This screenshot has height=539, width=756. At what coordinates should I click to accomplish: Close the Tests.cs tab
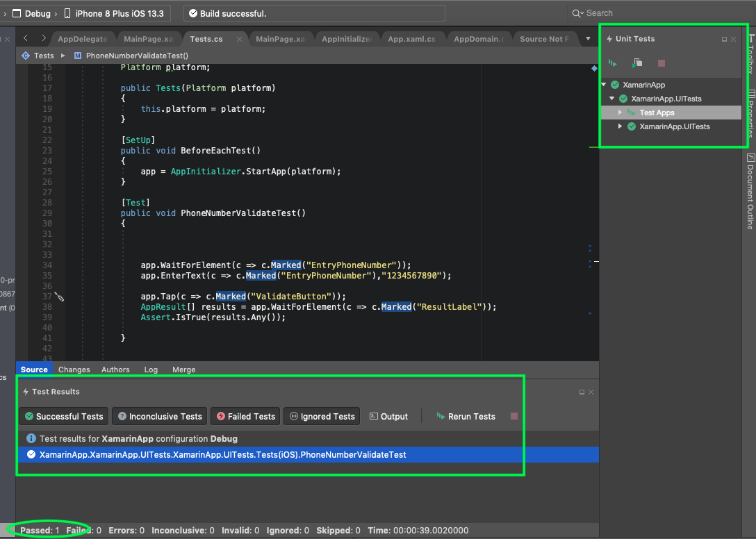point(240,40)
